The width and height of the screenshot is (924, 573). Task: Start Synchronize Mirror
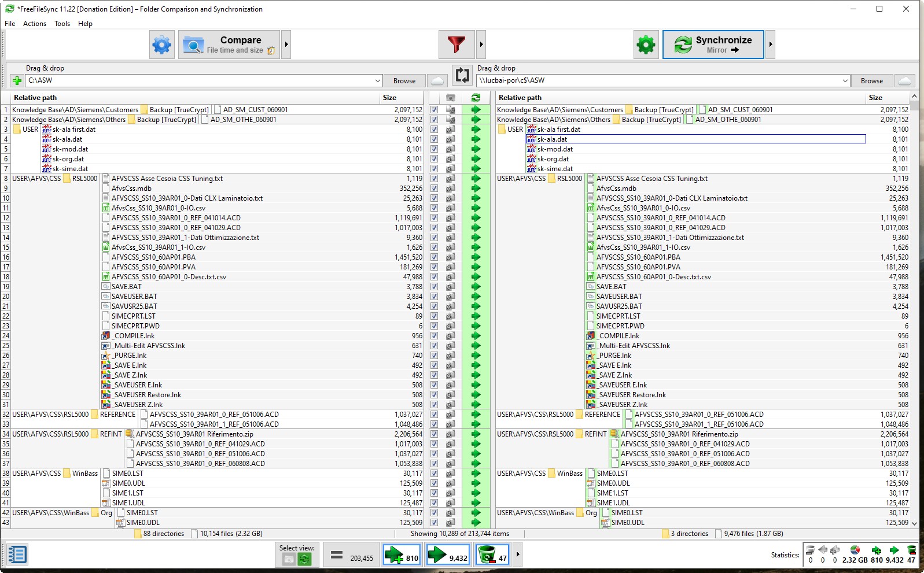[713, 45]
